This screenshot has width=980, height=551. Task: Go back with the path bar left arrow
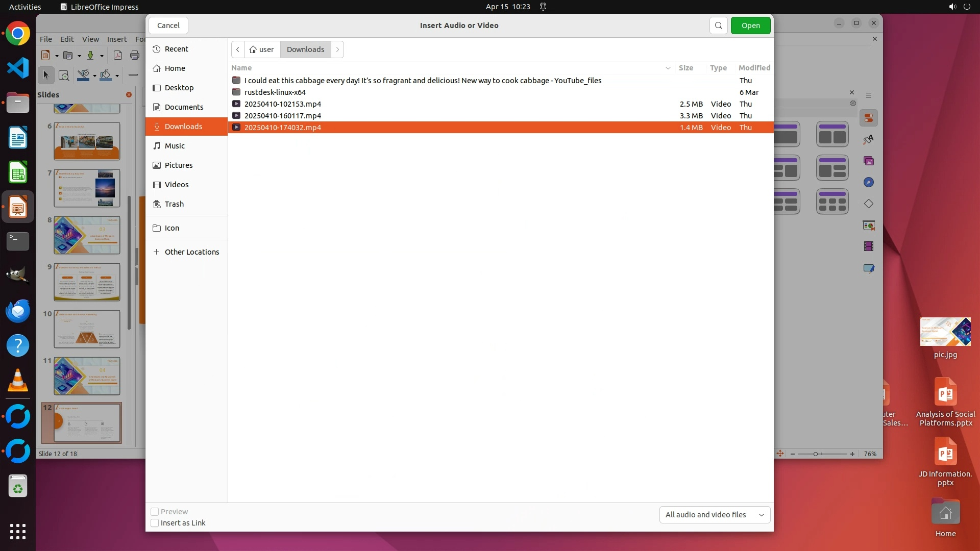(238, 49)
